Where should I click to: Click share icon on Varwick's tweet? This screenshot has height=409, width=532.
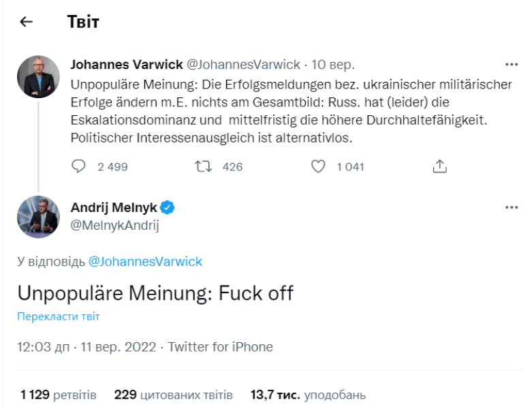tap(440, 166)
